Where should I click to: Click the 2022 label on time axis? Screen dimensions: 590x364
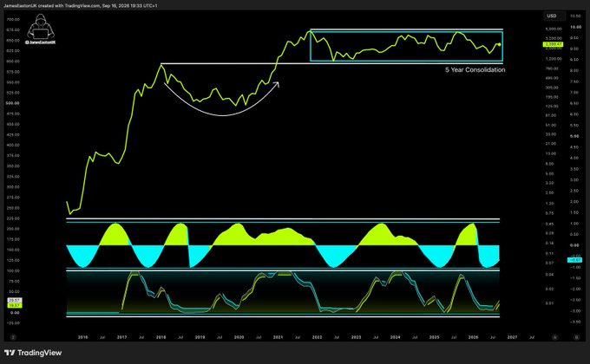pyautogui.click(x=318, y=337)
